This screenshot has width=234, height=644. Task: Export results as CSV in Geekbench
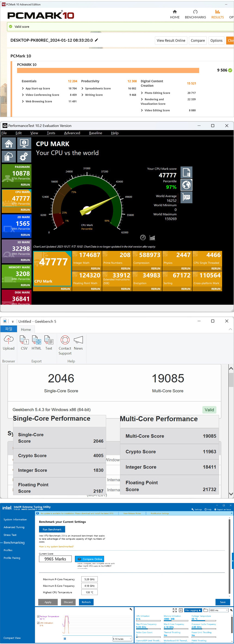[24, 343]
